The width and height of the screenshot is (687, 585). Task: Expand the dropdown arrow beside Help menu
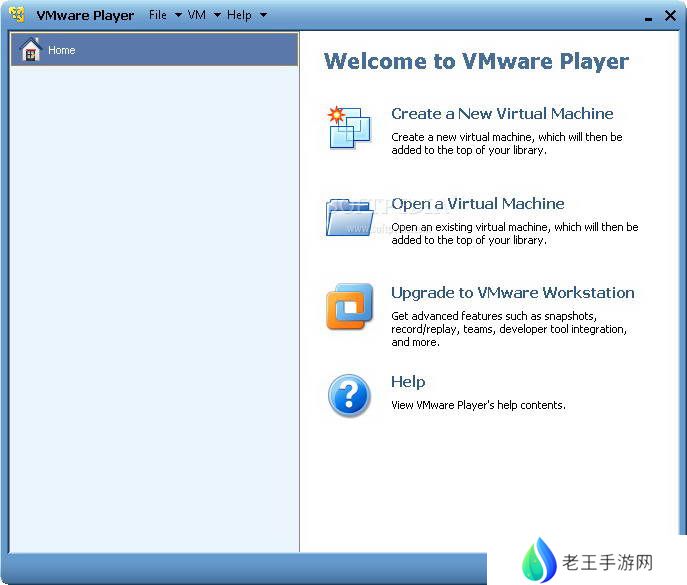point(263,15)
